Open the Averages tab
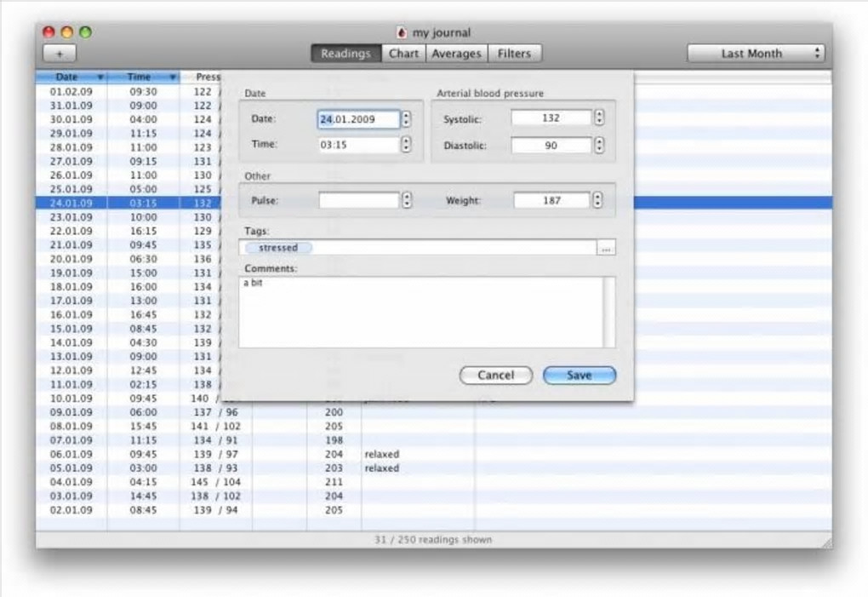 point(457,54)
